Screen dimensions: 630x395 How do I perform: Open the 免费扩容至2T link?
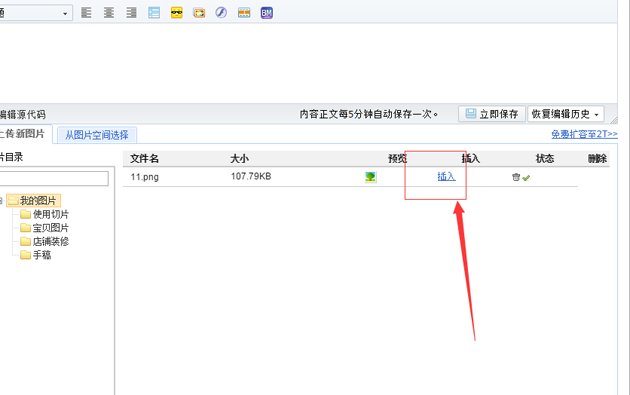(584, 134)
